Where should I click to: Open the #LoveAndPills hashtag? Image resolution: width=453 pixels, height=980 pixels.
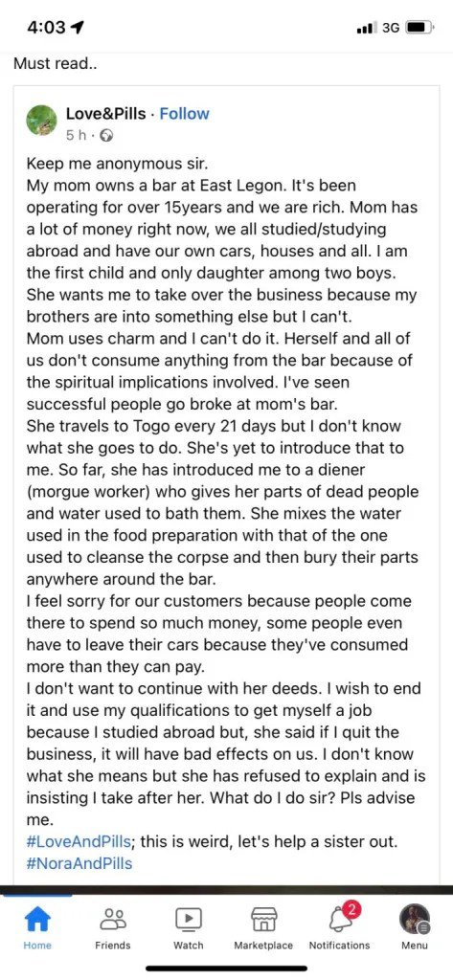click(x=79, y=841)
